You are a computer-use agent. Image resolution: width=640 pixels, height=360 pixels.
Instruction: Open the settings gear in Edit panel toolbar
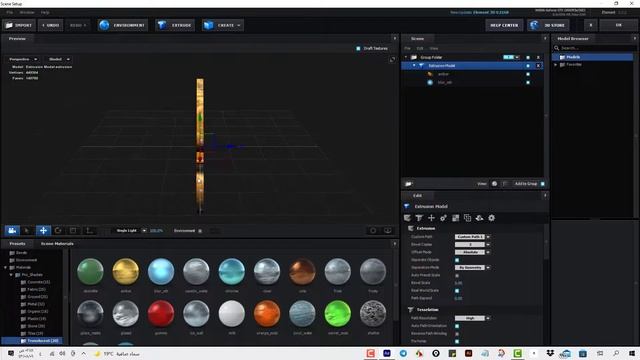491,218
